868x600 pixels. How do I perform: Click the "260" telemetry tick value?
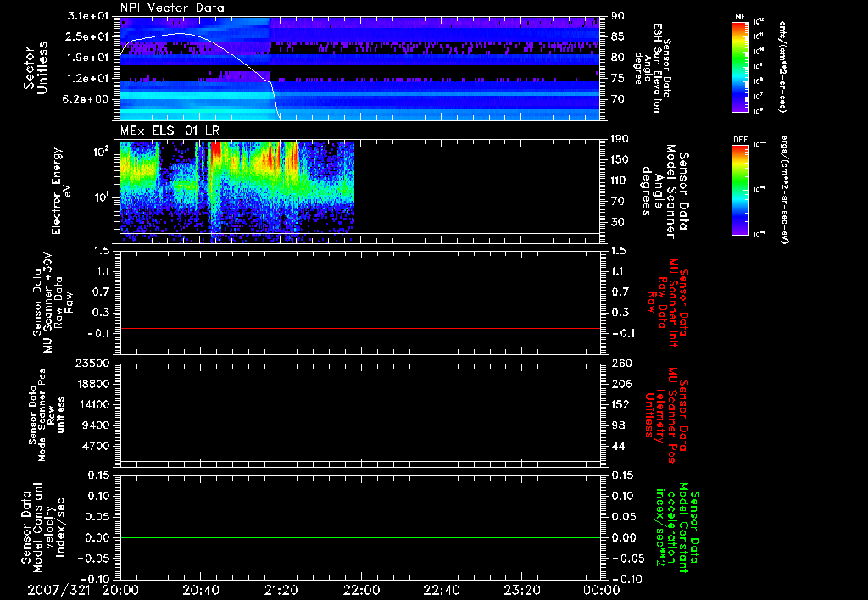click(621, 364)
